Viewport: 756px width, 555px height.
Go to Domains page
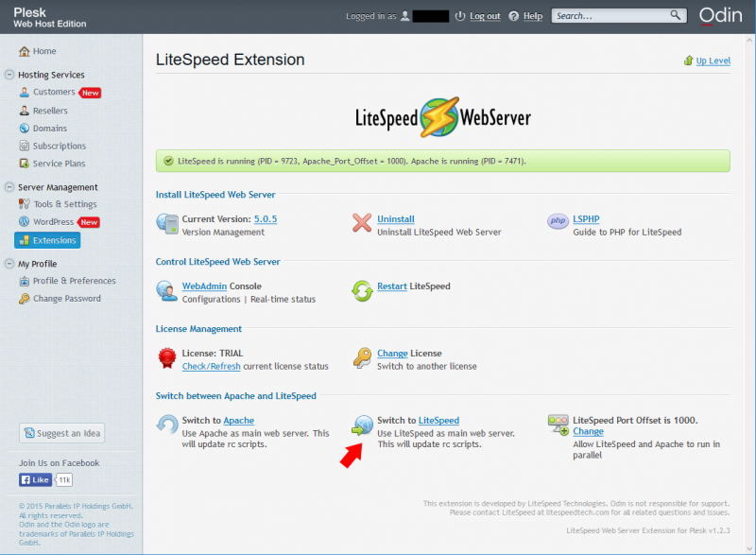tap(50, 129)
